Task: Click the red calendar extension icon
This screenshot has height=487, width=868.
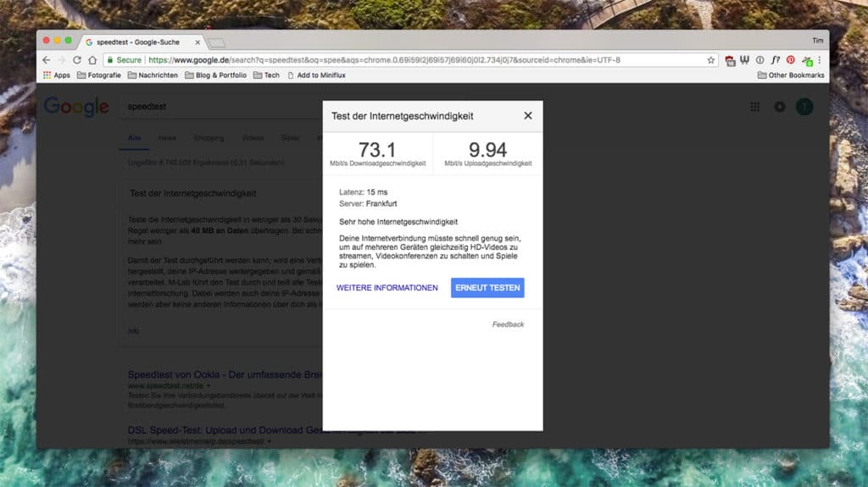Action: pos(730,60)
